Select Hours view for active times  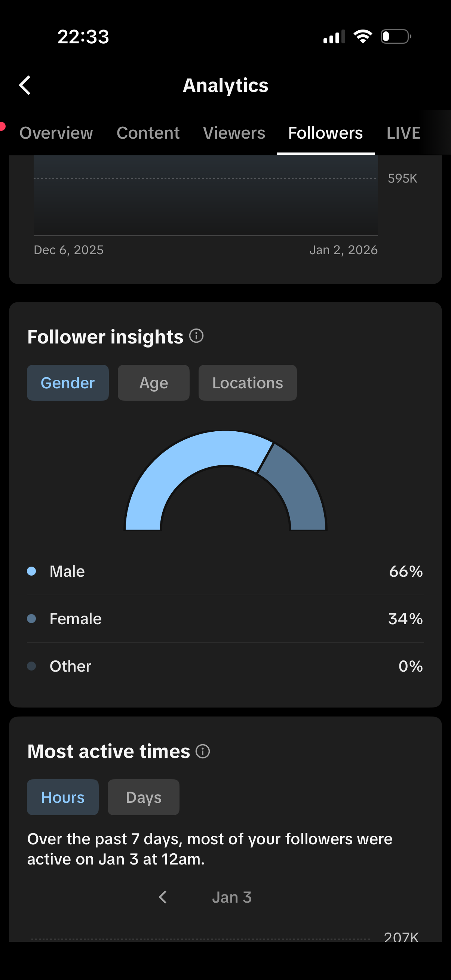(63, 797)
